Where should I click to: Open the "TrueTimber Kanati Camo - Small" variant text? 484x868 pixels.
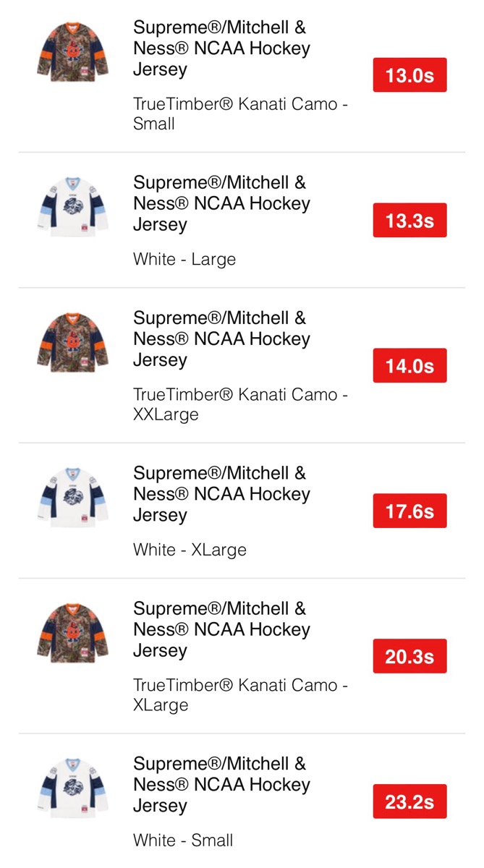pos(240,114)
